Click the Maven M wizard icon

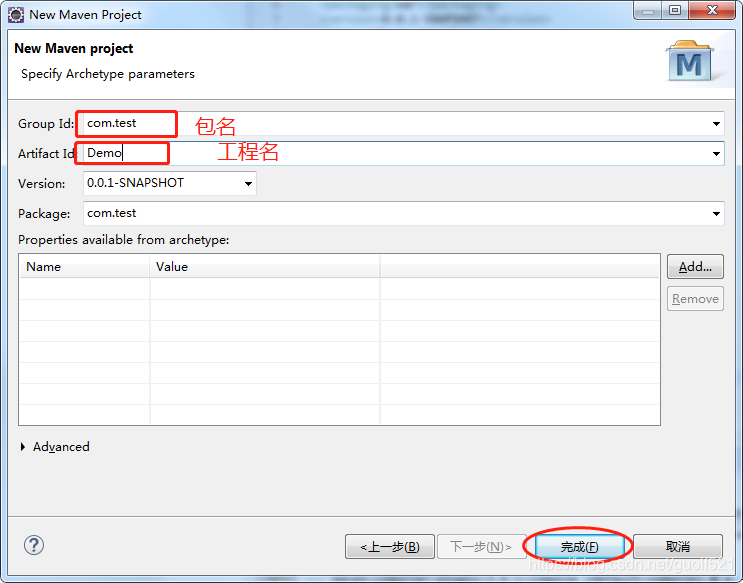coord(689,62)
